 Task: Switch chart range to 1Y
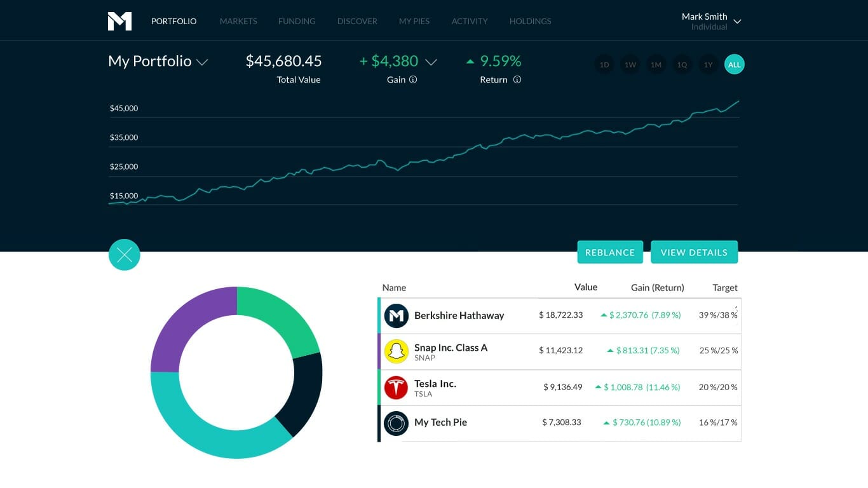(x=708, y=64)
